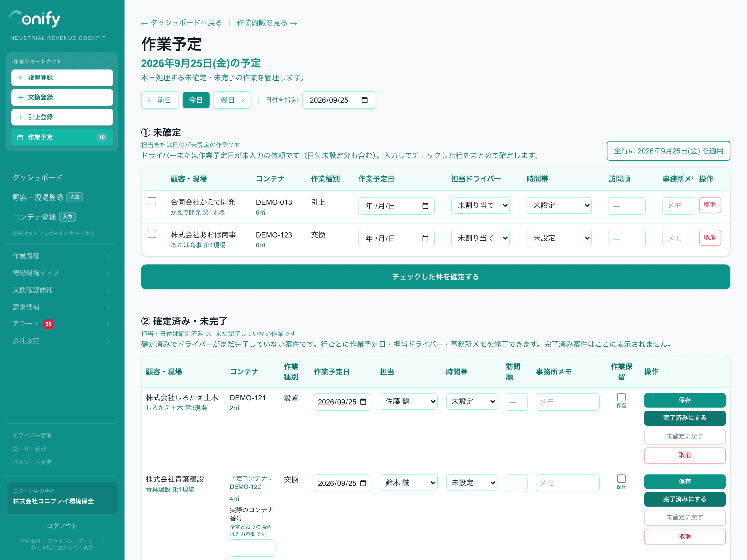Screen dimensions: 747x560
Task: Check the 株式会社あおば商事 row checkbox
Action: click(x=152, y=234)
